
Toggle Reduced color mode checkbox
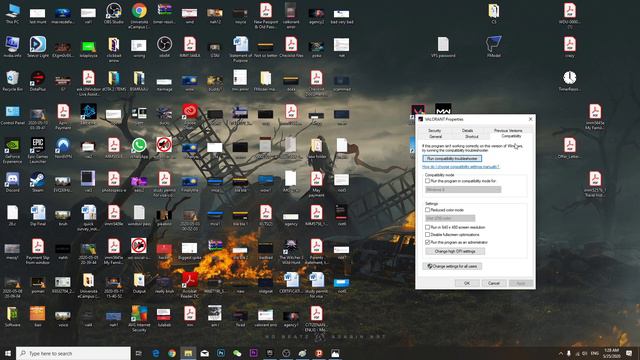428,210
